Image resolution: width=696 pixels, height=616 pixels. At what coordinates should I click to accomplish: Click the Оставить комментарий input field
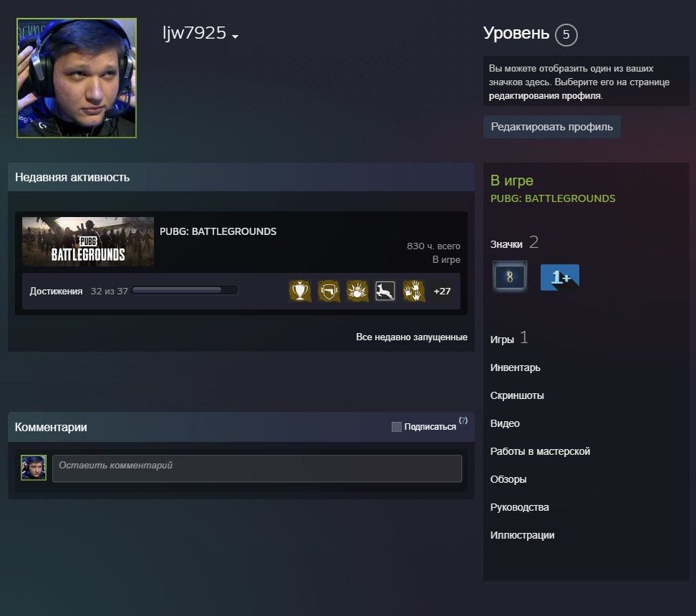pyautogui.click(x=257, y=468)
